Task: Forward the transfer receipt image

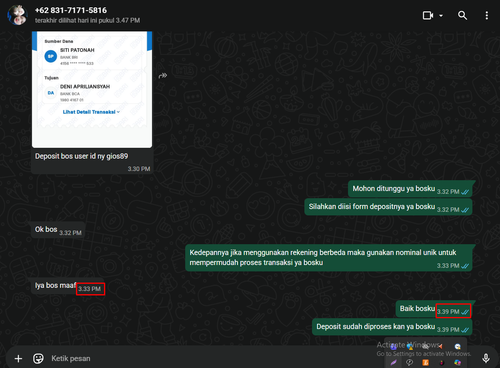Action: (x=163, y=76)
